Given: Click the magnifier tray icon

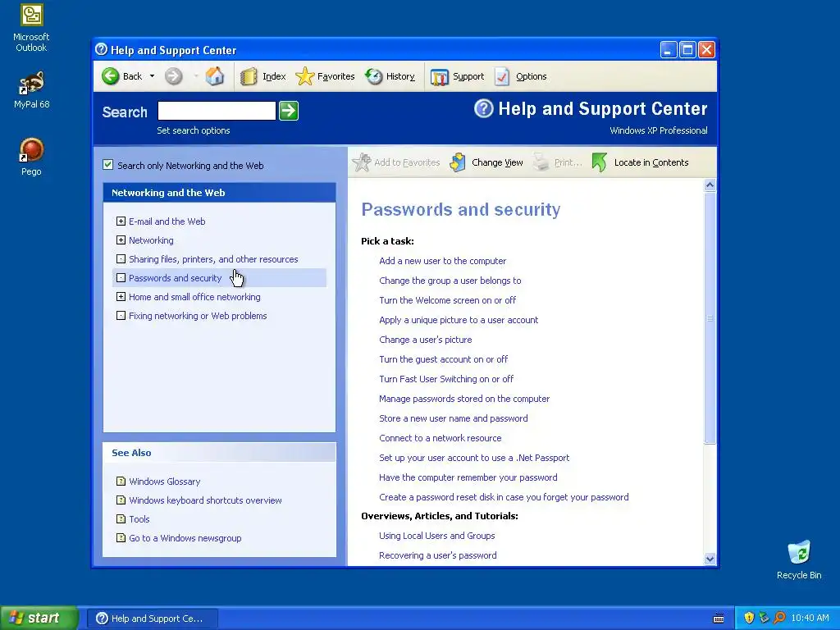Looking at the screenshot, I should 779,619.
